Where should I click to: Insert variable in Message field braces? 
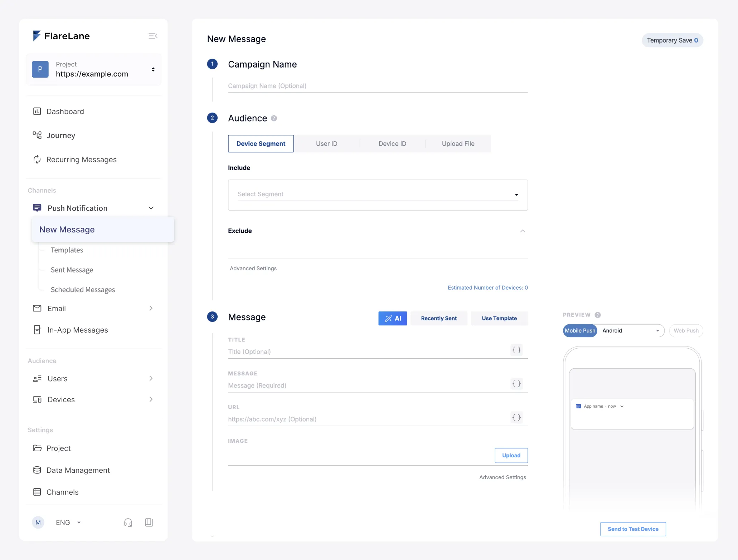point(516,384)
